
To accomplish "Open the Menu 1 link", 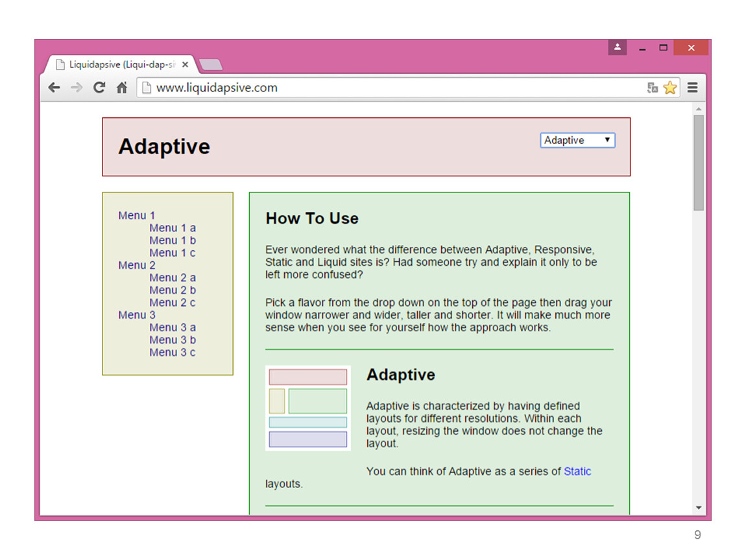I will click(x=136, y=215).
